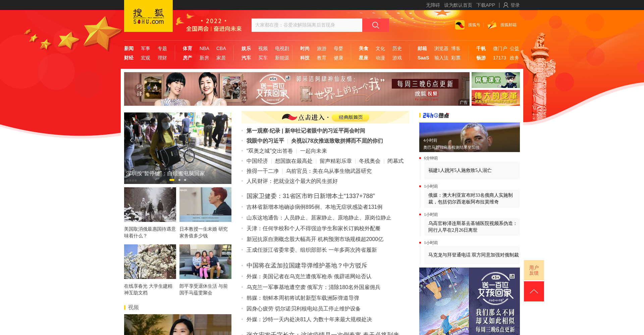Open the NBA navigation link
The image size is (644, 335).
click(x=204, y=49)
